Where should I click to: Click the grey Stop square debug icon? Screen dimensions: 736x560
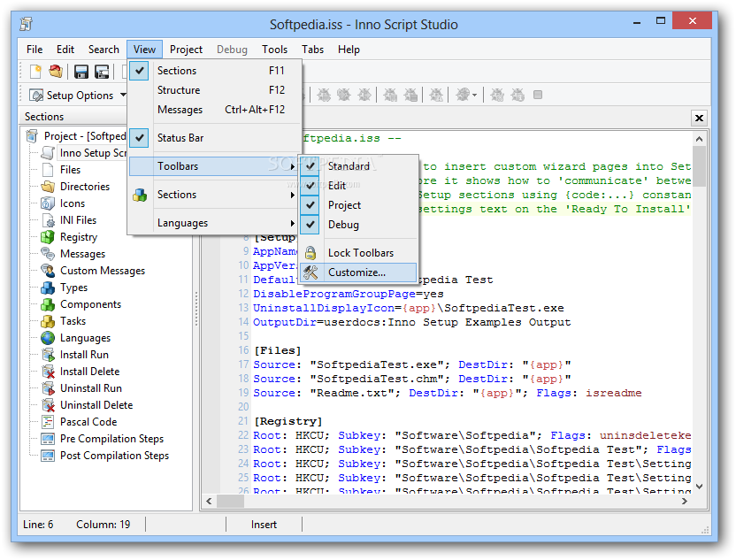538,95
